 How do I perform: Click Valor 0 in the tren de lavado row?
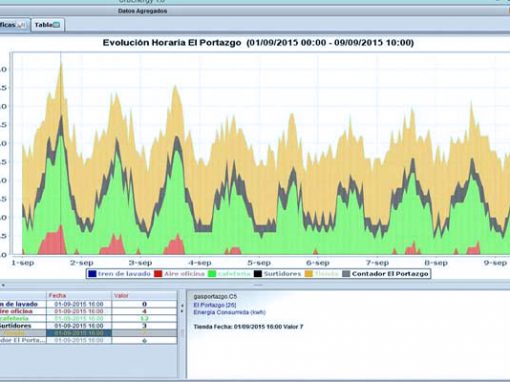(144, 304)
